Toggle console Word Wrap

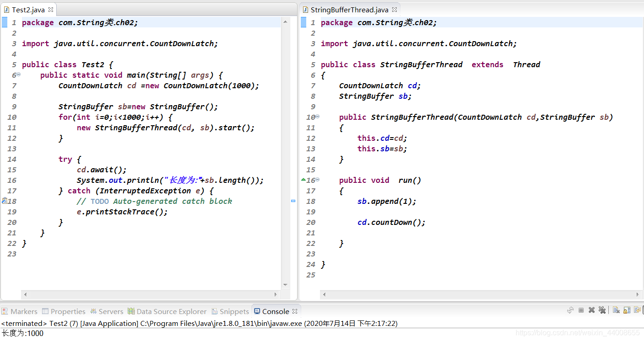click(x=637, y=310)
